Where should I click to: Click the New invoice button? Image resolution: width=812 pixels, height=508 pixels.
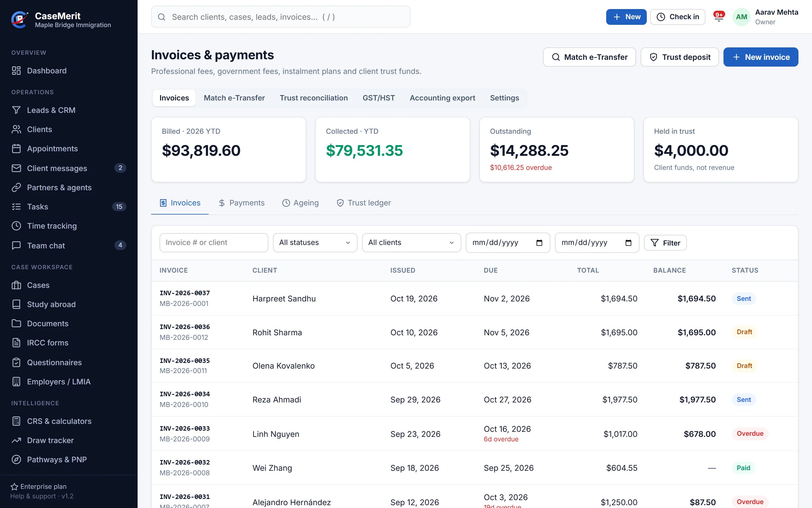[x=761, y=57]
